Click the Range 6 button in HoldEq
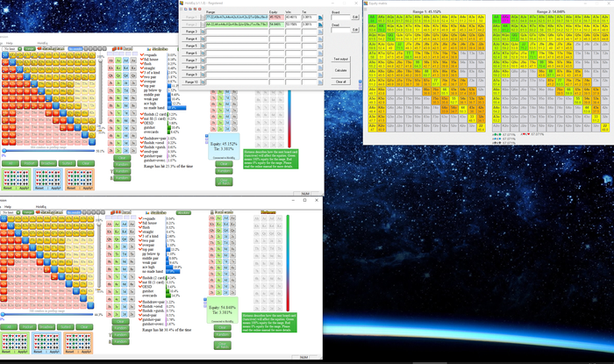 pyautogui.click(x=191, y=54)
